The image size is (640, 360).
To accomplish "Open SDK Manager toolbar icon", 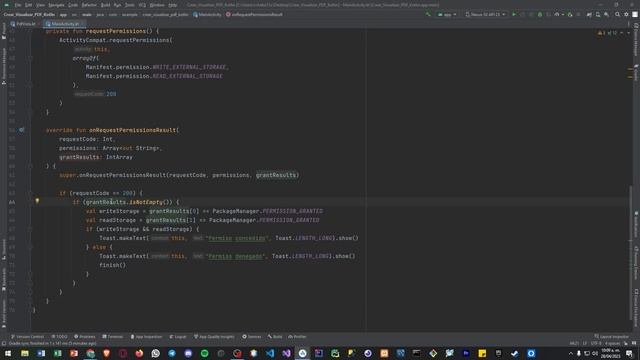I will click(x=607, y=14).
